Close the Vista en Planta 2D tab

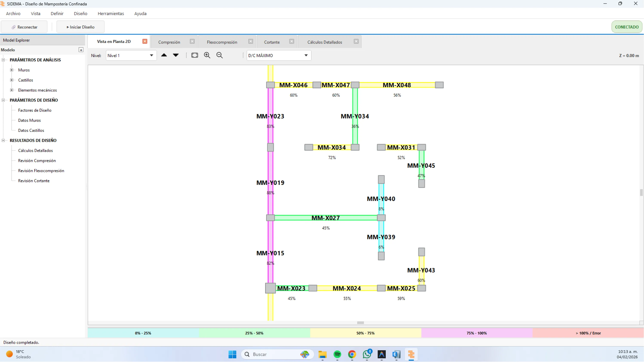point(145,41)
